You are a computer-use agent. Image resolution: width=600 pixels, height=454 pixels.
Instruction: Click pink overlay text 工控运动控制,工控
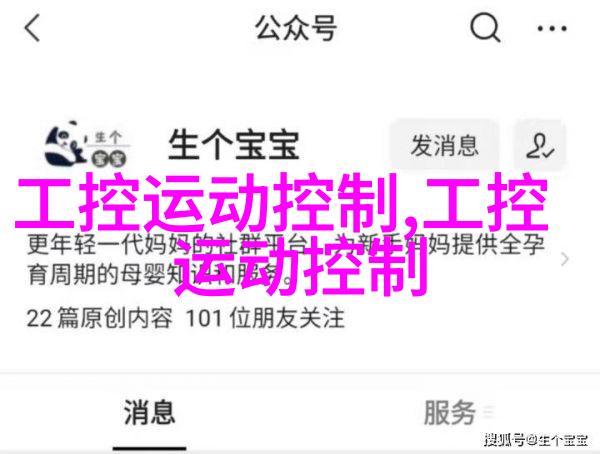[282, 202]
